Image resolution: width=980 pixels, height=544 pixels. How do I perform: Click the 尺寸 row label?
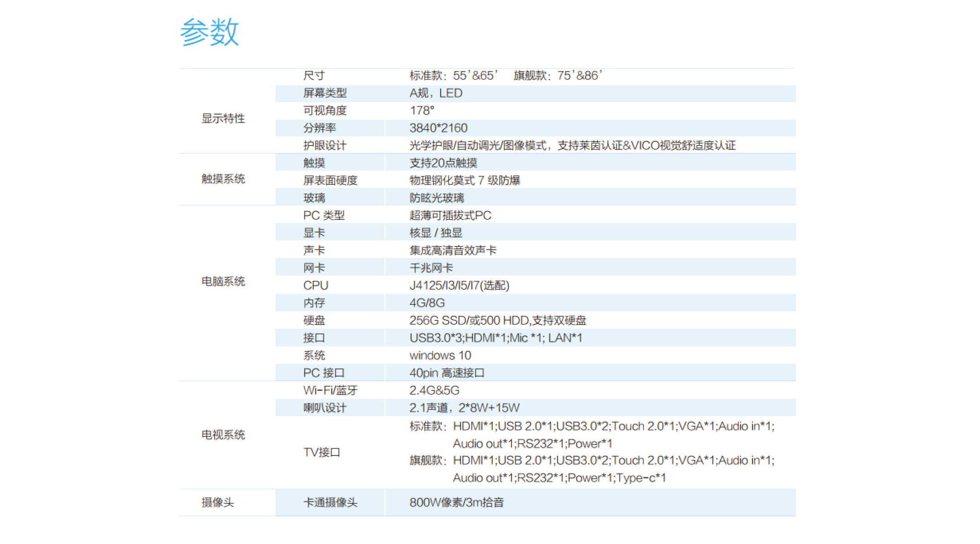point(314,76)
